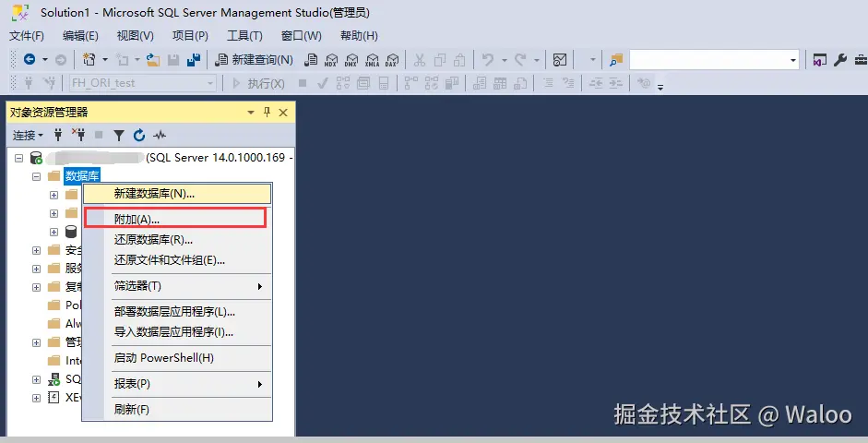868x443 pixels.
Task: Open the search combo box dropdown arrow
Action: tap(792, 60)
